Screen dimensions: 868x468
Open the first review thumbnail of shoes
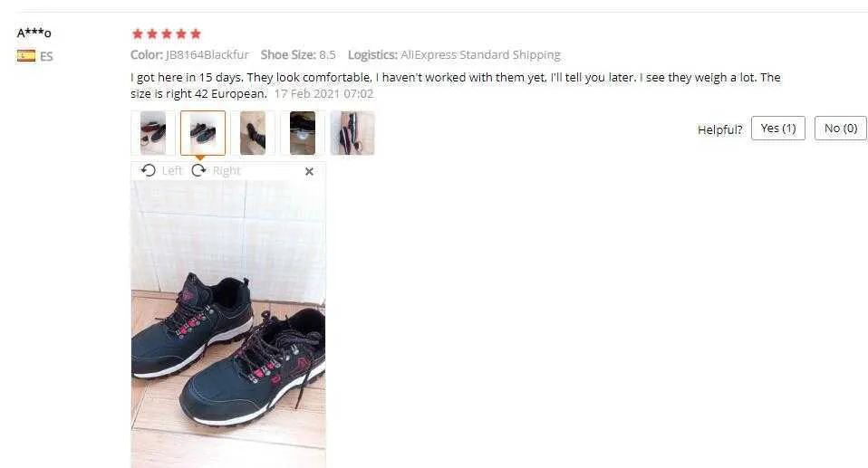click(153, 133)
